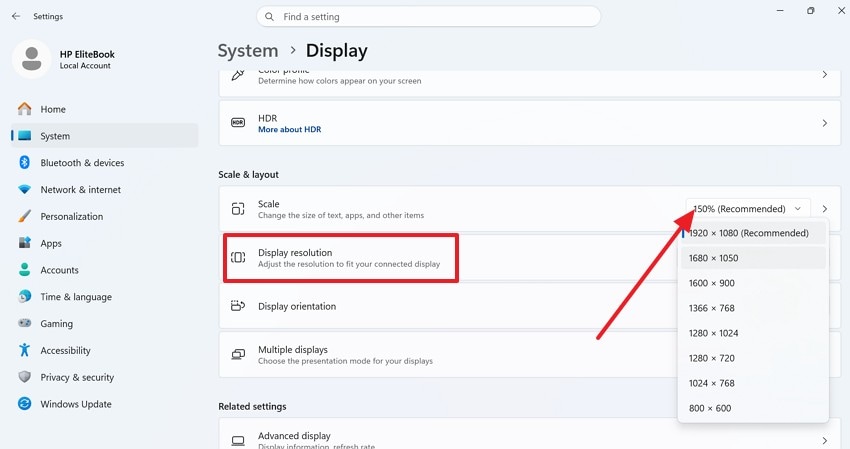Click the HP EliteBook account avatar
The width and height of the screenshot is (850, 449).
tap(31, 59)
